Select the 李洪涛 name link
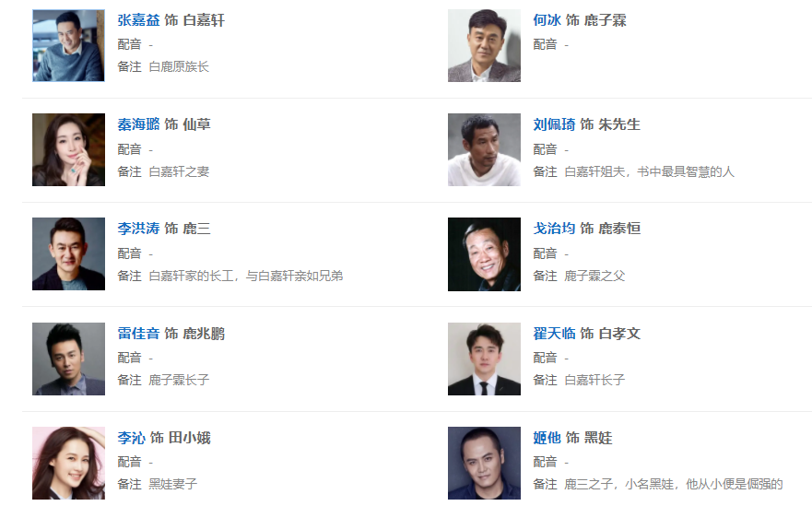Screen dimensions: 812x506 pyautogui.click(x=138, y=229)
